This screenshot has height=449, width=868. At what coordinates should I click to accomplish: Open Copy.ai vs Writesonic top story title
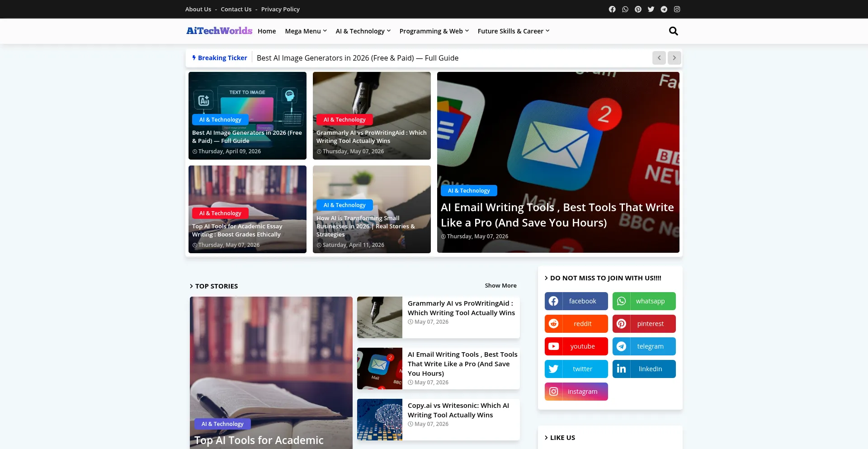(458, 410)
